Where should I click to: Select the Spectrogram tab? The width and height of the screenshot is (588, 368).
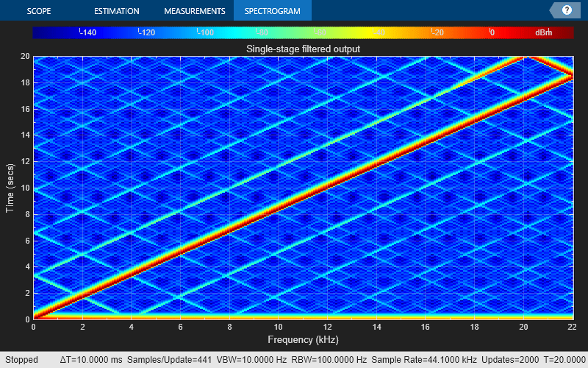(x=272, y=11)
